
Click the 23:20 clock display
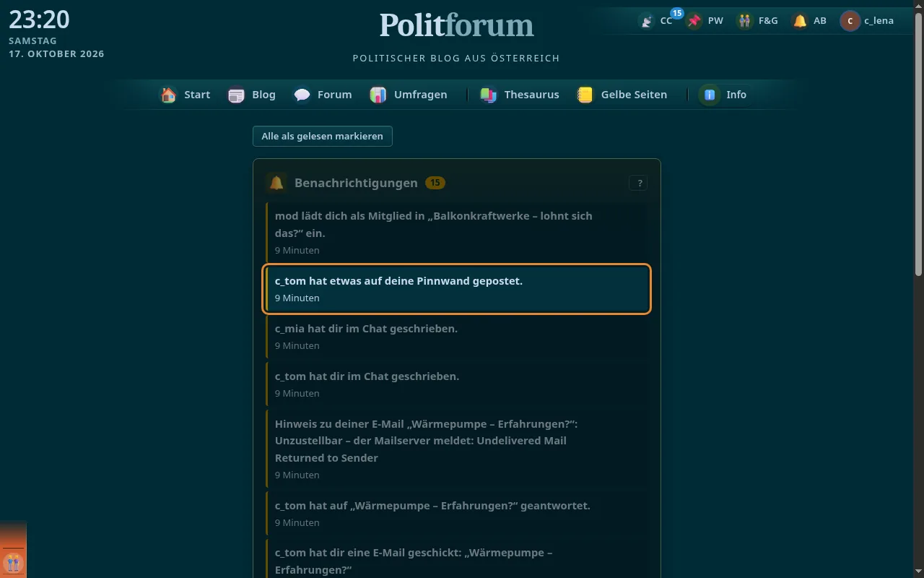click(x=39, y=20)
